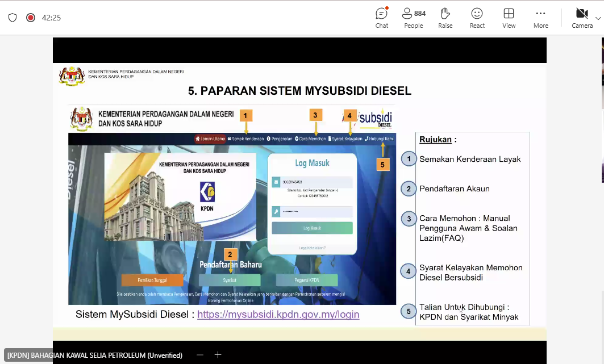Expand the chevron next to Camera
Image resolution: width=604 pixels, height=364 pixels.
click(598, 18)
